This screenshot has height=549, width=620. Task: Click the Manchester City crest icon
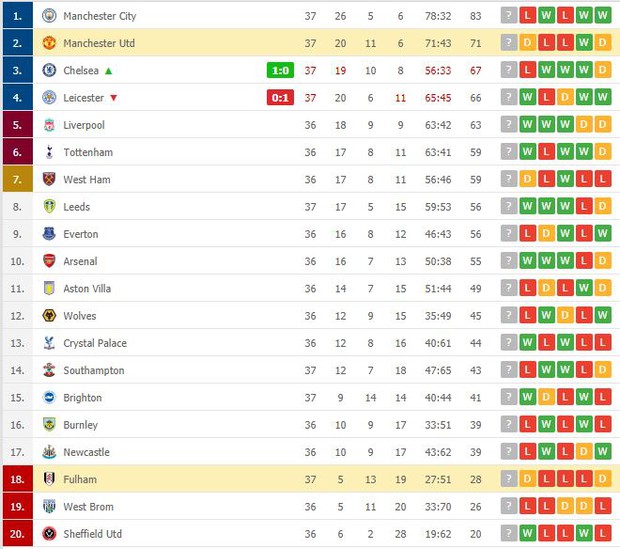pos(49,16)
